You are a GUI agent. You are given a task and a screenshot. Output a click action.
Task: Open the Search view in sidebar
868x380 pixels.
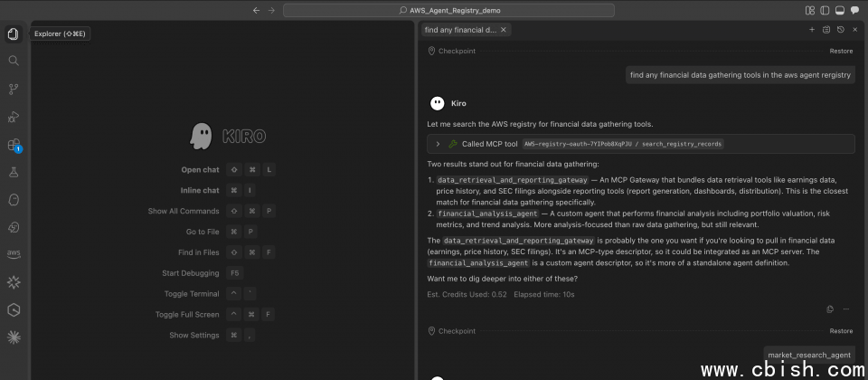pyautogui.click(x=14, y=61)
